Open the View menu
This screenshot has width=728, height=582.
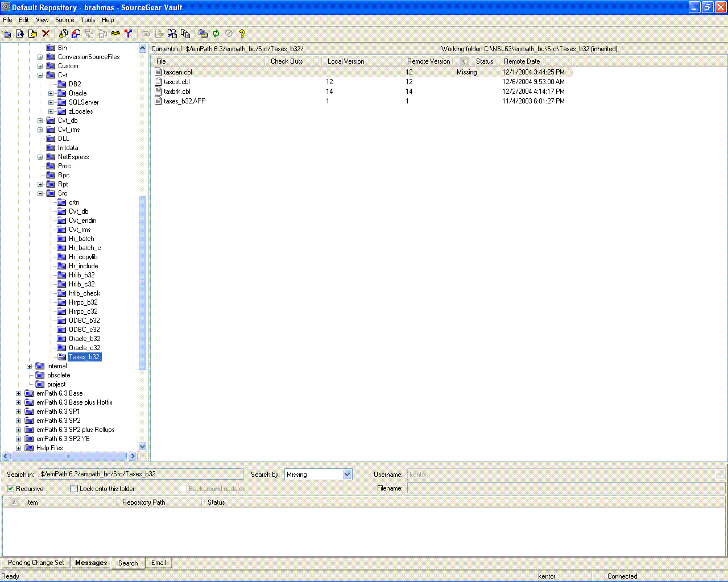click(x=42, y=20)
